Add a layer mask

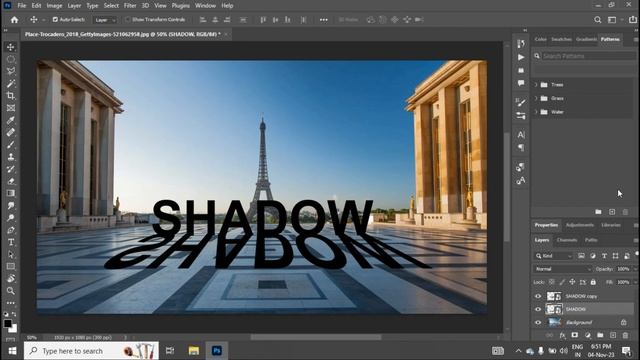575,336
